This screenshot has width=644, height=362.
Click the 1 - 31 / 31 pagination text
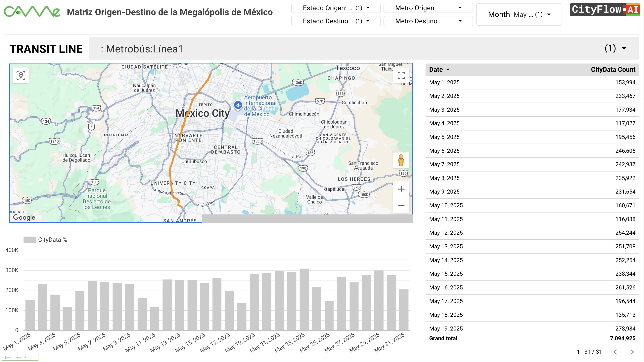click(x=589, y=352)
